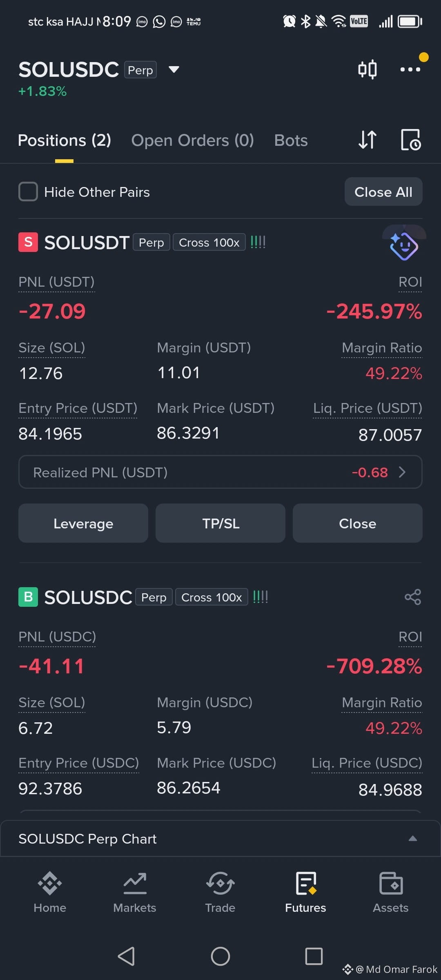Open the candlestick chart icon
Viewport: 441px width, 980px height.
click(x=367, y=69)
